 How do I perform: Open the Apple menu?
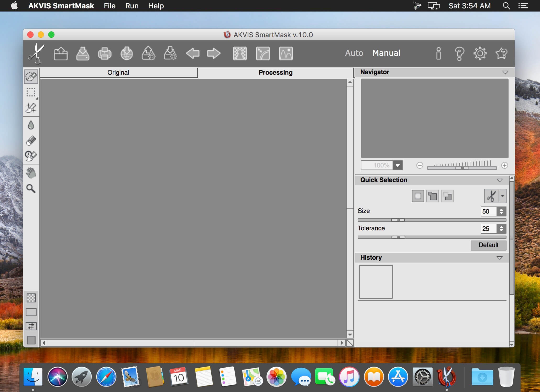pos(14,6)
